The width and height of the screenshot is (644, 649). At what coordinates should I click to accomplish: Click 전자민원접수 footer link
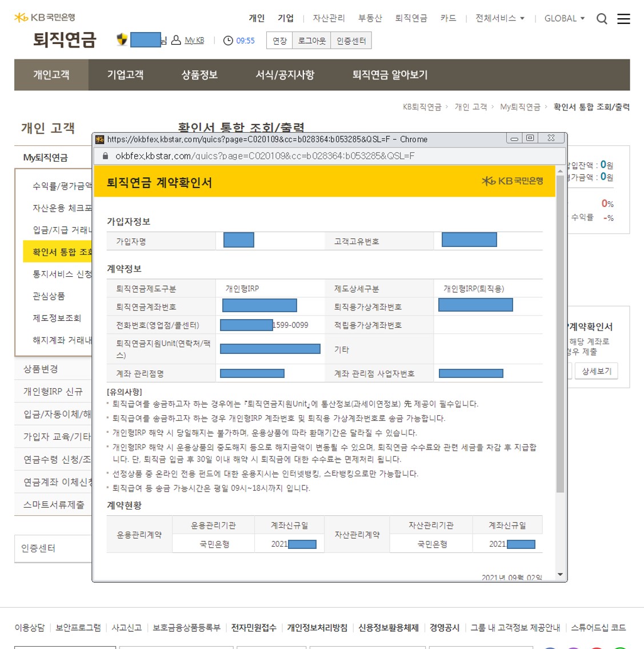(254, 627)
